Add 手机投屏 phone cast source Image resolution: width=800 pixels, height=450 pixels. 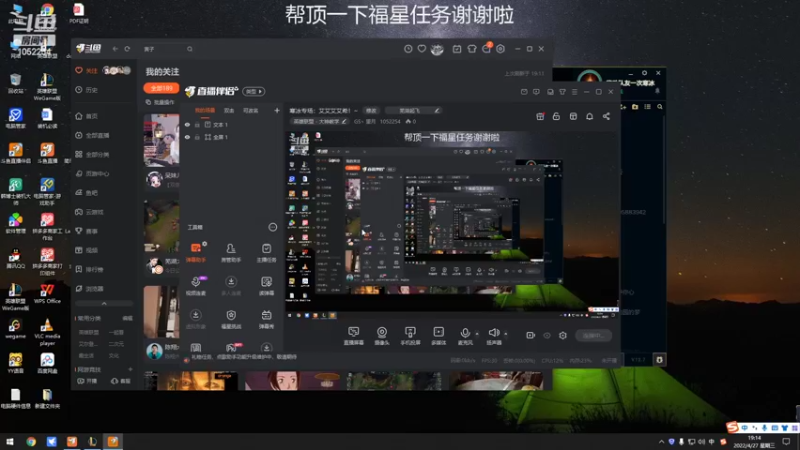[410, 336]
